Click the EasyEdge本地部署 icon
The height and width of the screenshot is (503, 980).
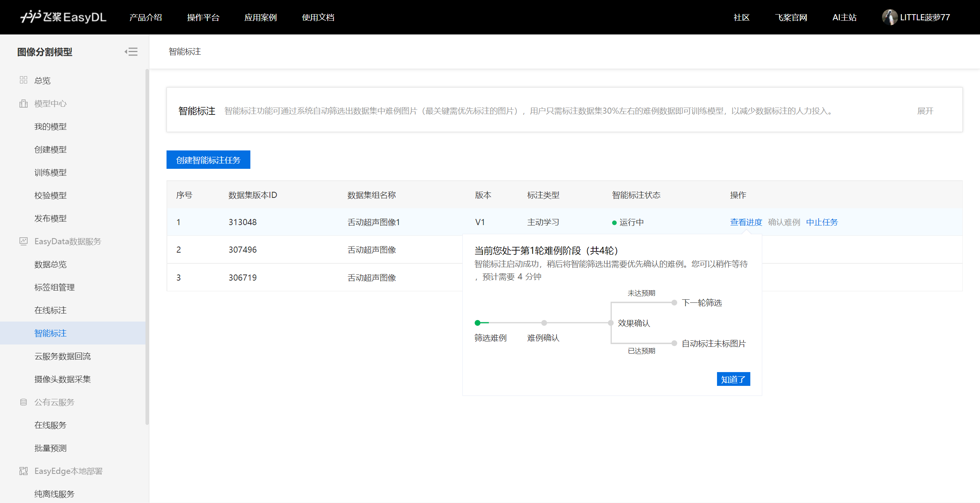pos(23,471)
